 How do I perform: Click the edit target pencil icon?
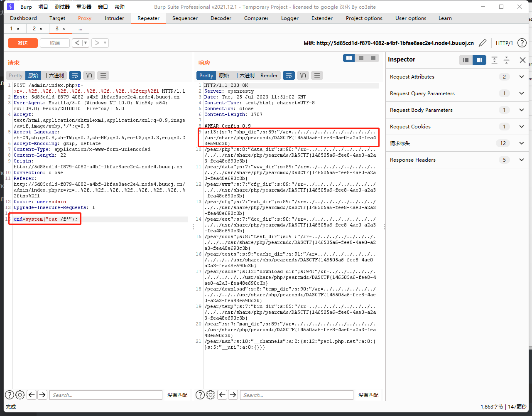(x=483, y=43)
